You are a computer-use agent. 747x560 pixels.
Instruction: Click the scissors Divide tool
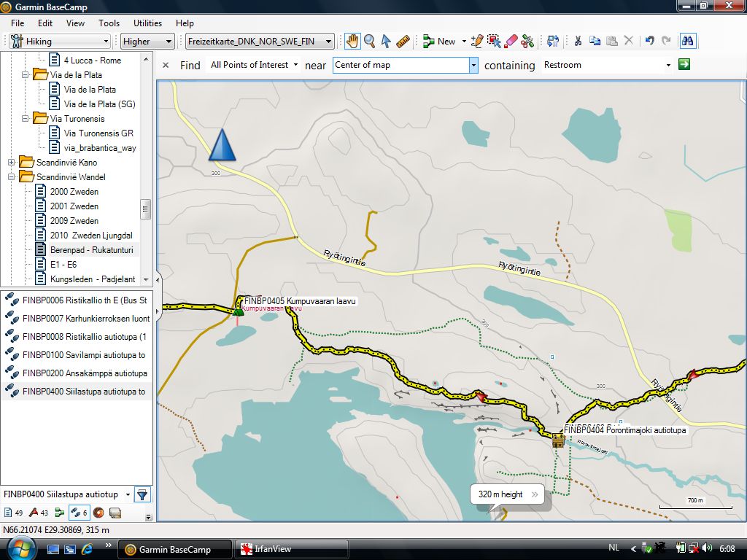point(527,42)
